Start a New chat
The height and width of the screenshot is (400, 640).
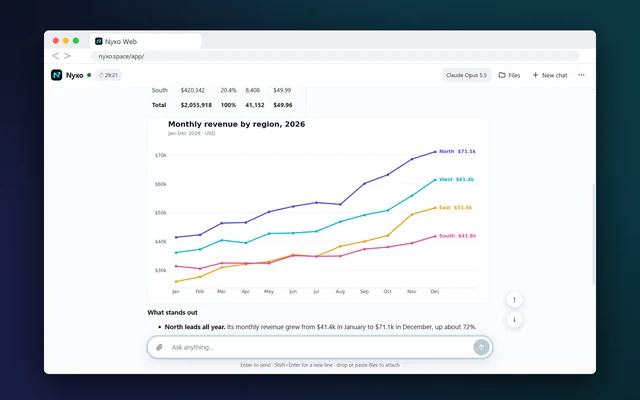(x=550, y=75)
